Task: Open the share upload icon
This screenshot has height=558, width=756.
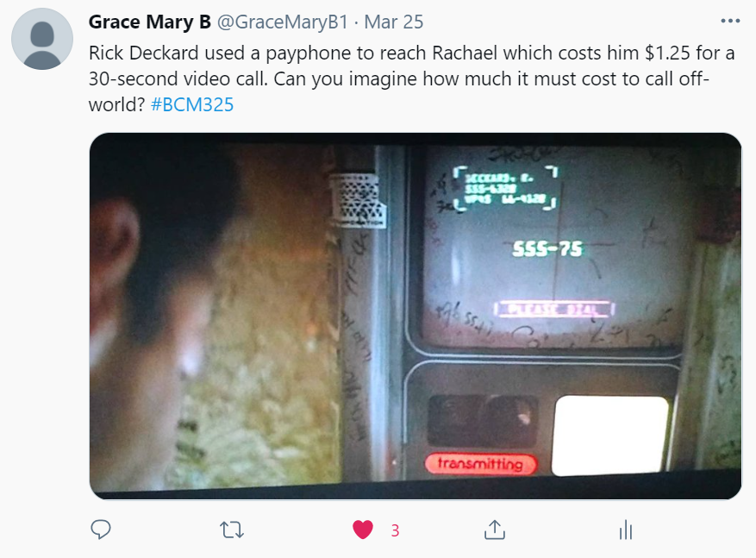Action: tap(494, 530)
